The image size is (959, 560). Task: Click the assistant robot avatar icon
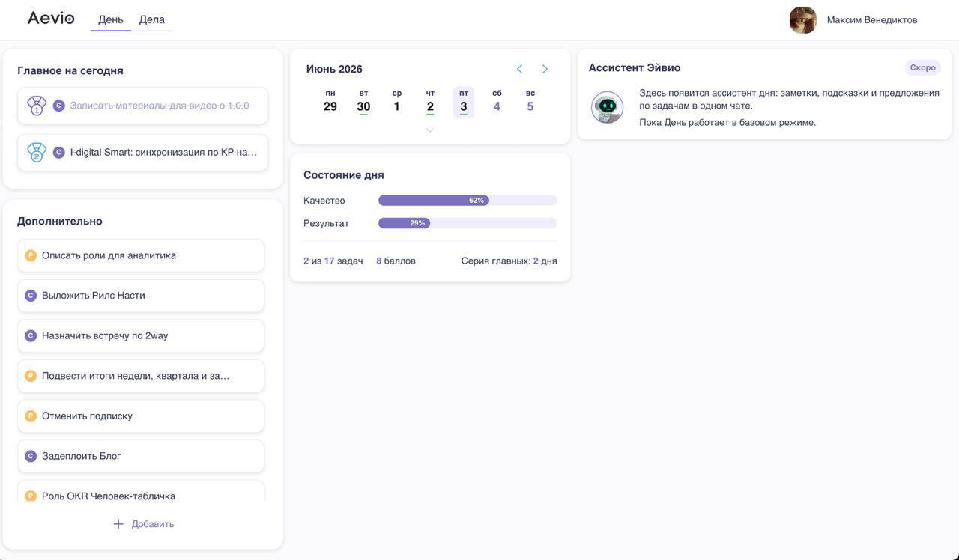[x=607, y=107]
